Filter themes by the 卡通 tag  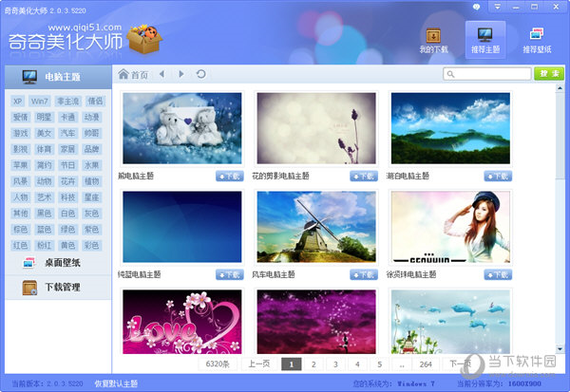coord(67,117)
